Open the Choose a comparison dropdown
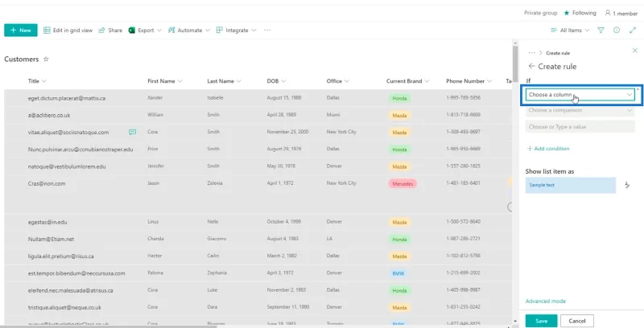644x328 pixels. pos(580,110)
